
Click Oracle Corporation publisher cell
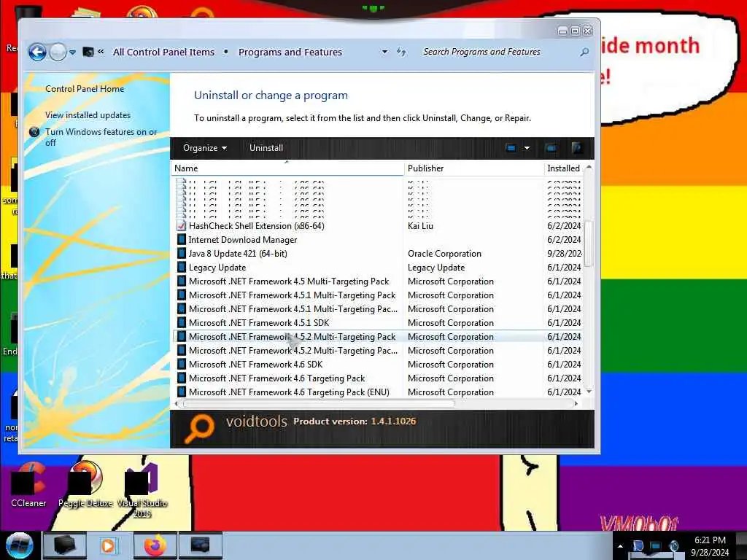coord(444,253)
